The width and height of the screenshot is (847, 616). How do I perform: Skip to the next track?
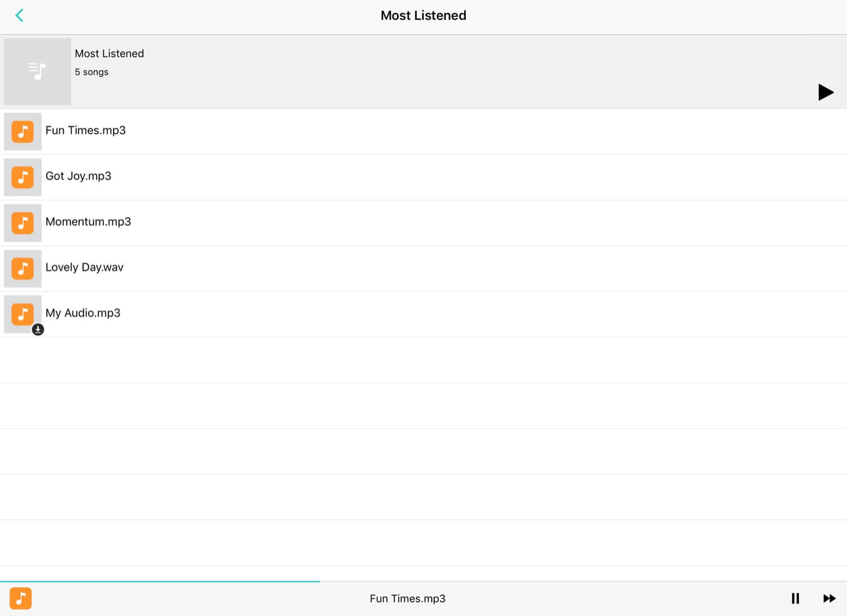pos(829,598)
